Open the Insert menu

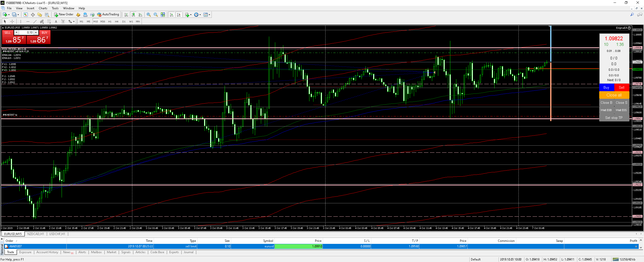coord(30,8)
